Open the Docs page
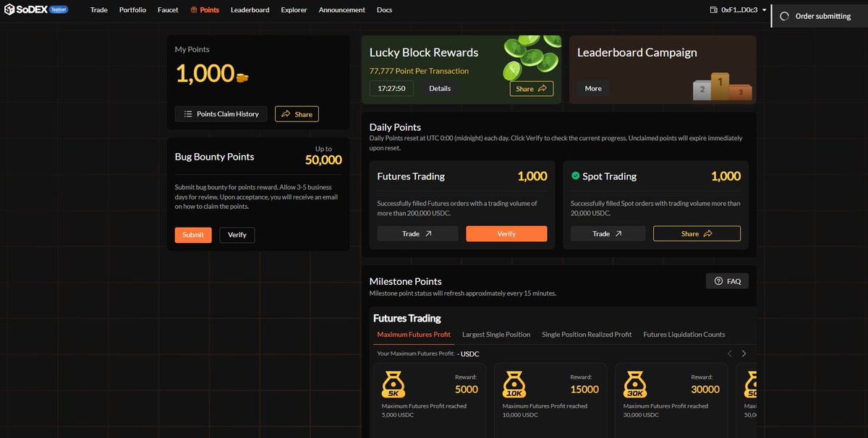Image resolution: width=868 pixels, height=438 pixels. (x=385, y=10)
